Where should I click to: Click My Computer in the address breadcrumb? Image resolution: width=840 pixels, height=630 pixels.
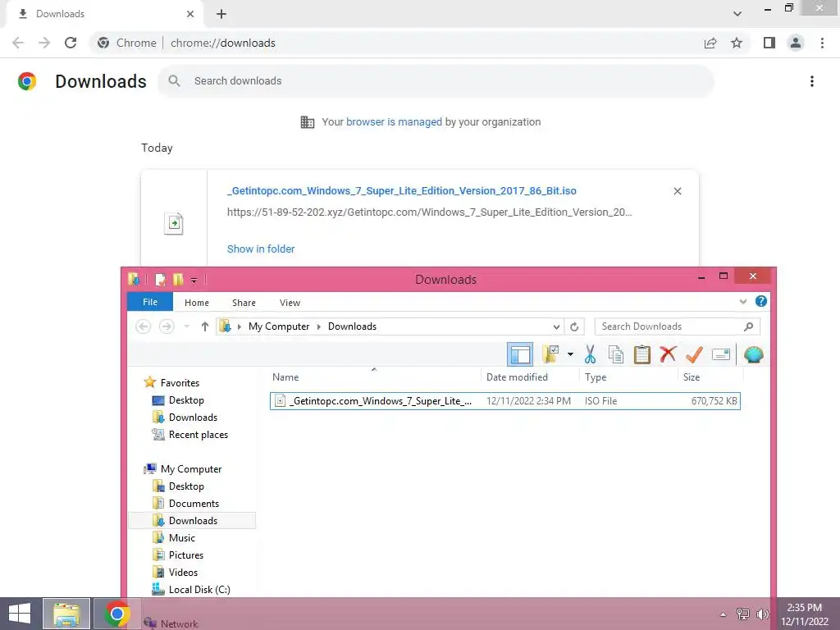(x=279, y=326)
